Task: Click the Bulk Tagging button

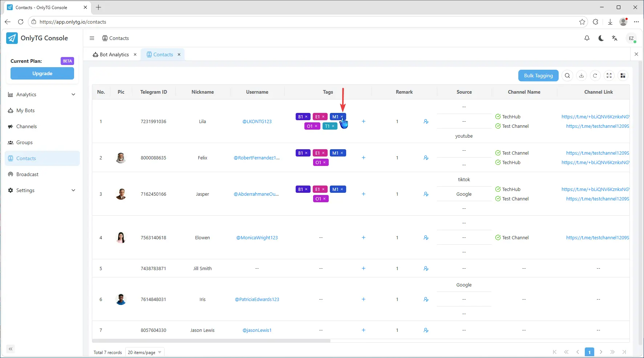Action: point(538,76)
